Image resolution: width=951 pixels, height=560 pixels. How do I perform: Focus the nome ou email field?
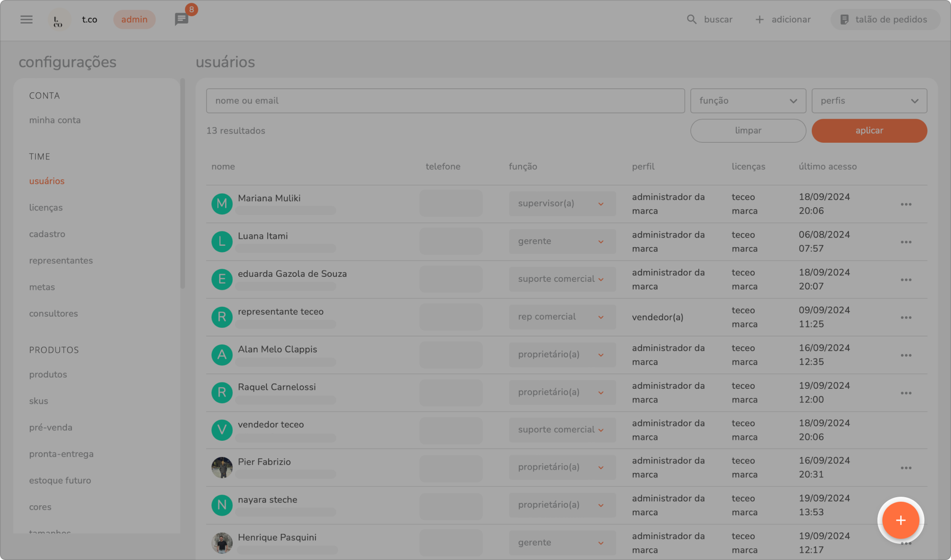click(x=445, y=101)
